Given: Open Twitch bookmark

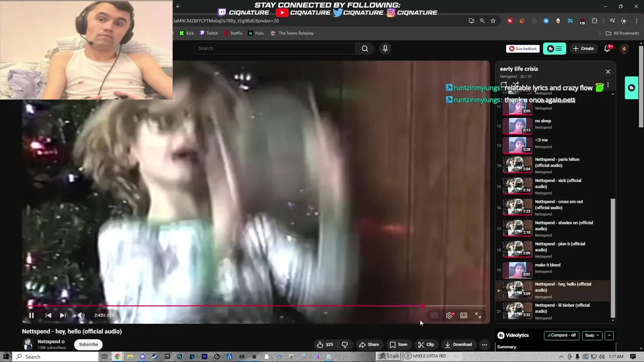Looking at the screenshot, I should [209, 33].
